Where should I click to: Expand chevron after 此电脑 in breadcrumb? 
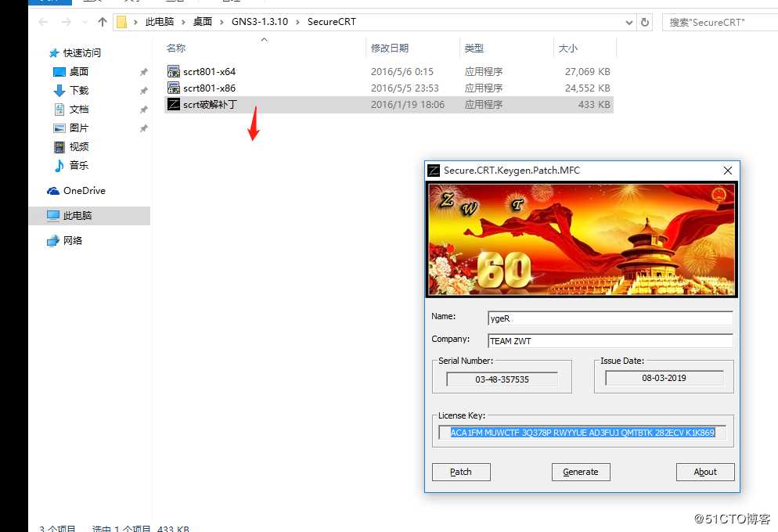point(184,22)
